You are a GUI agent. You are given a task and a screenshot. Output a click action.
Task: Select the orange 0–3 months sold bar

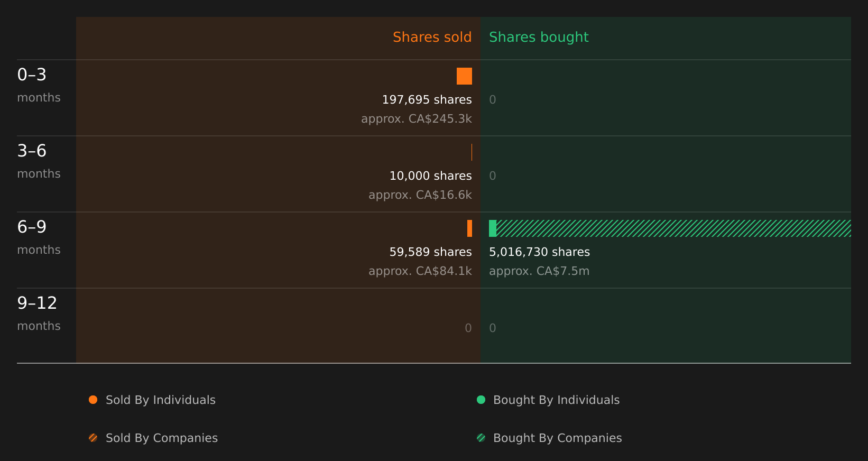(x=464, y=76)
